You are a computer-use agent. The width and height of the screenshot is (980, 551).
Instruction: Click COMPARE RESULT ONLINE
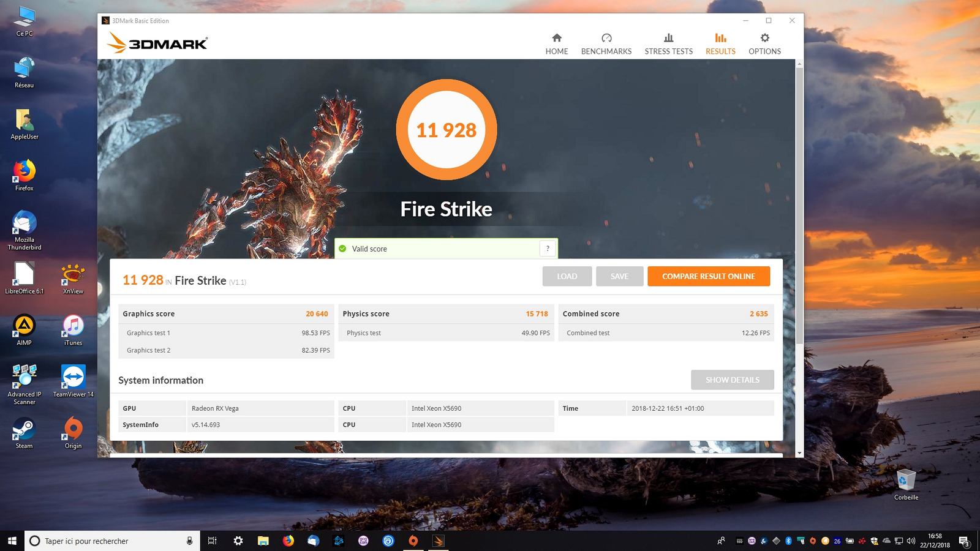pos(709,276)
